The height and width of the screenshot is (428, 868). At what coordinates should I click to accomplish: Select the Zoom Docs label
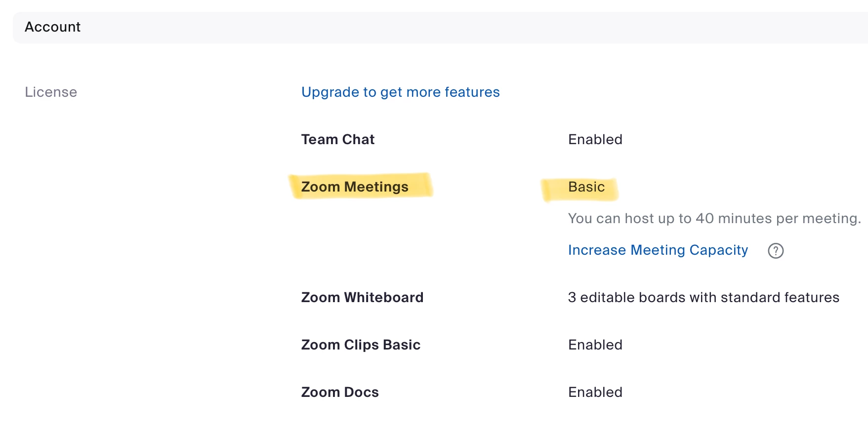click(340, 392)
